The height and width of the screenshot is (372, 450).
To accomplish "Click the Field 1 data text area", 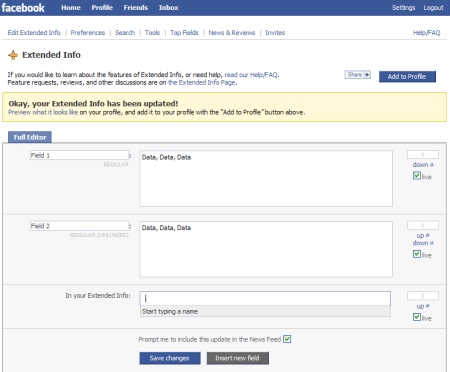I will point(266,179).
